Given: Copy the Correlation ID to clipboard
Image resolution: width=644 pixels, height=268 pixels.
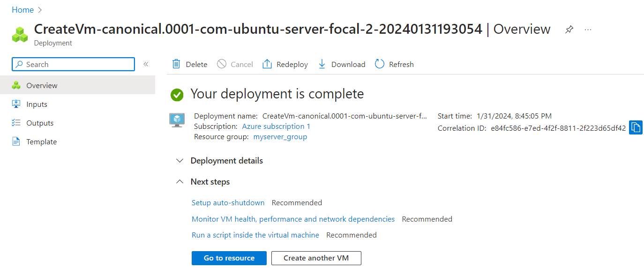Looking at the screenshot, I should (636, 127).
